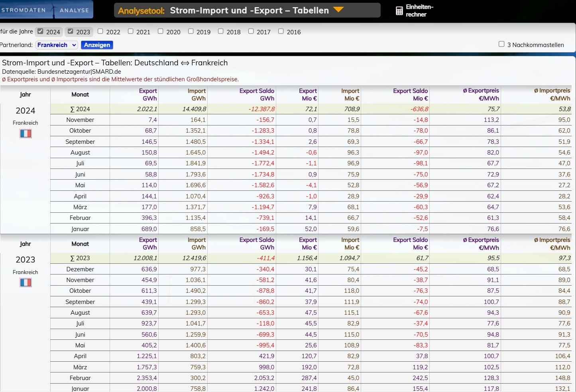Tick the 2021 year checkbox
This screenshot has width=576, height=392.
tap(130, 31)
